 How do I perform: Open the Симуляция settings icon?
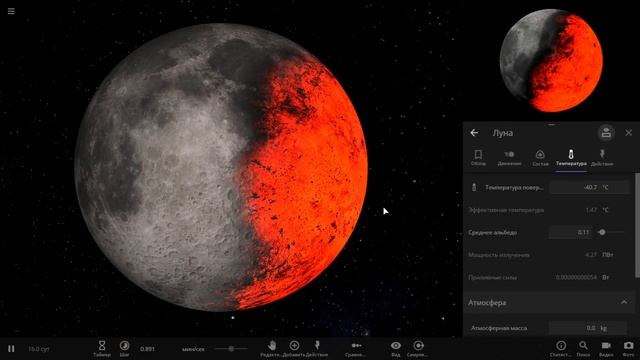coord(418,349)
